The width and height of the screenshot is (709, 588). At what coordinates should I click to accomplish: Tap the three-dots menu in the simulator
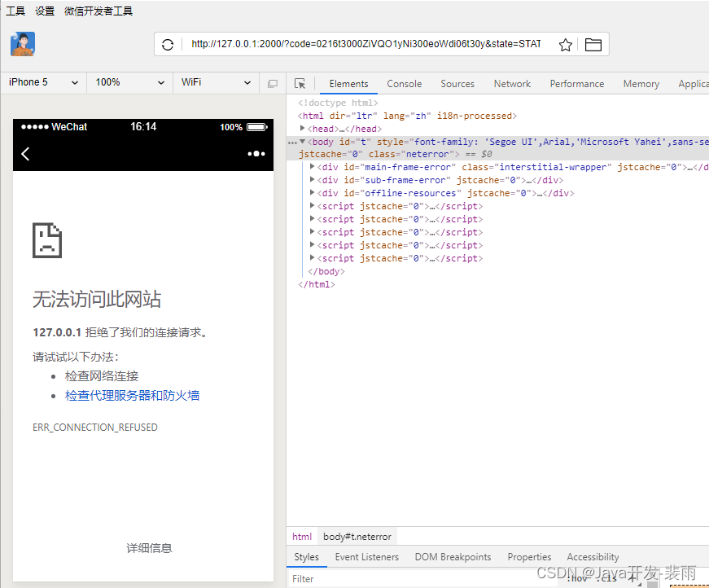pos(256,154)
